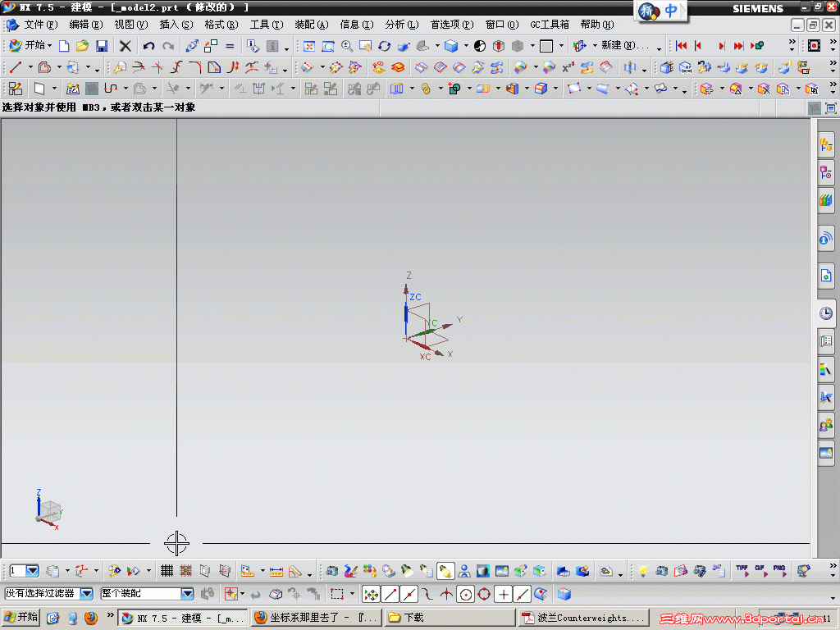This screenshot has width=840, height=630.
Task: Select the Move face synchronous modeling icon
Action: [706, 89]
